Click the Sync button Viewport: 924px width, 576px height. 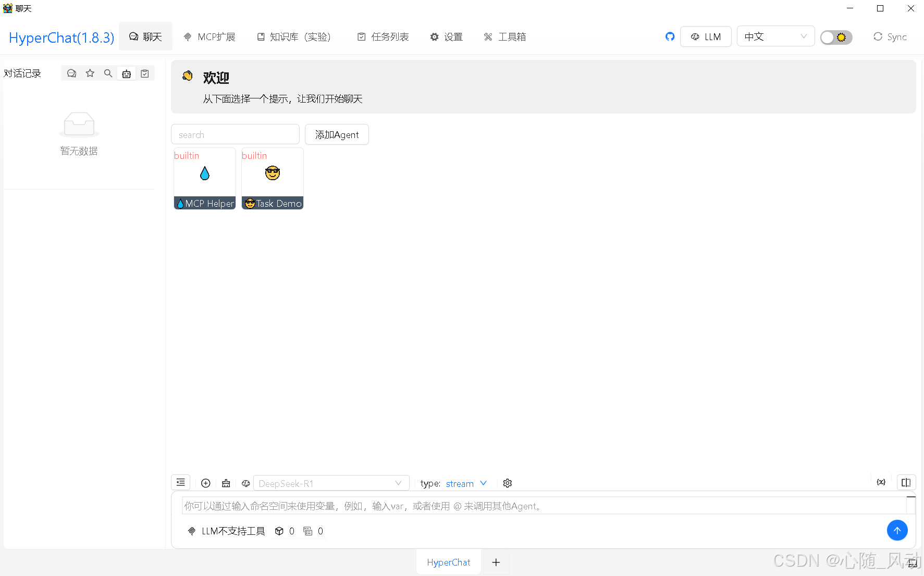(x=890, y=36)
